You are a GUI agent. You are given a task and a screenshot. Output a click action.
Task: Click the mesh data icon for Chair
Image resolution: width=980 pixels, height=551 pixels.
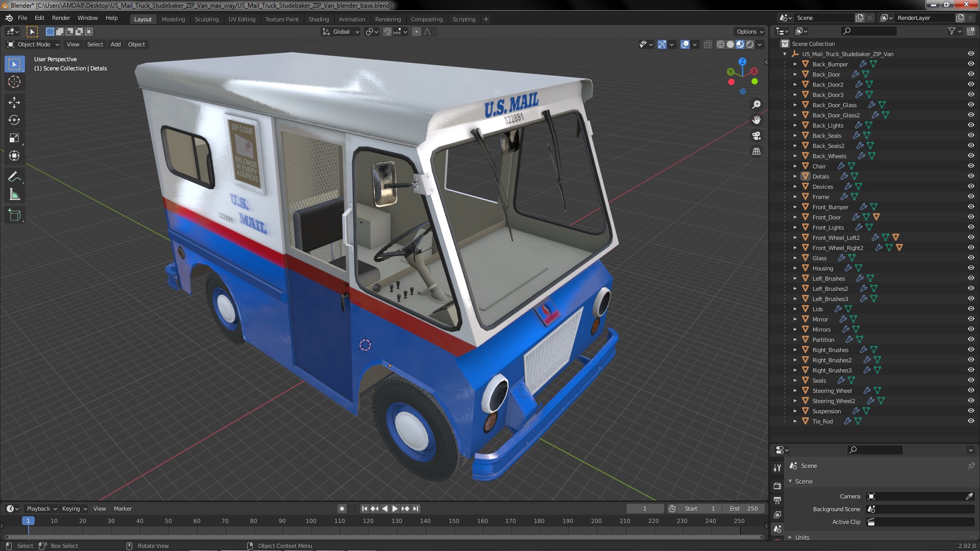851,166
